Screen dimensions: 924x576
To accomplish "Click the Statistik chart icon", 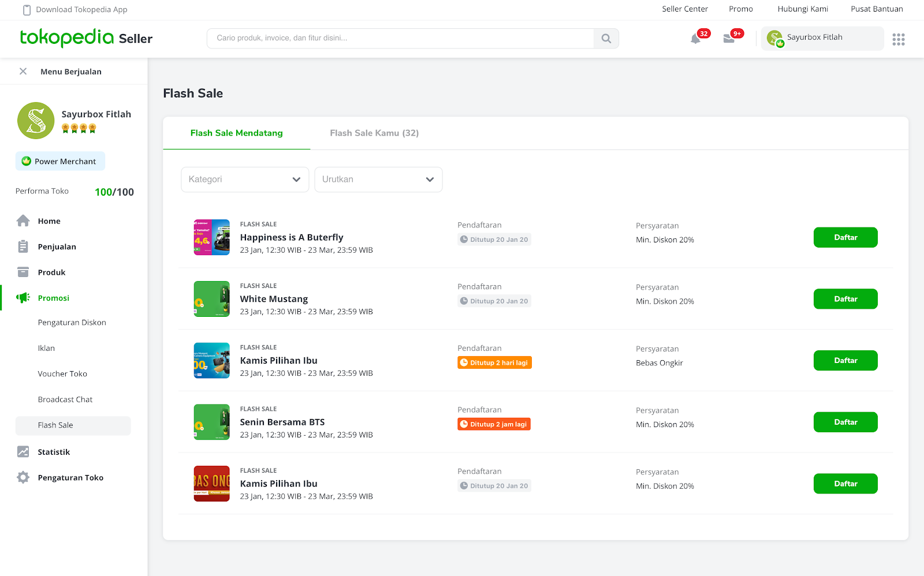I will click(23, 451).
